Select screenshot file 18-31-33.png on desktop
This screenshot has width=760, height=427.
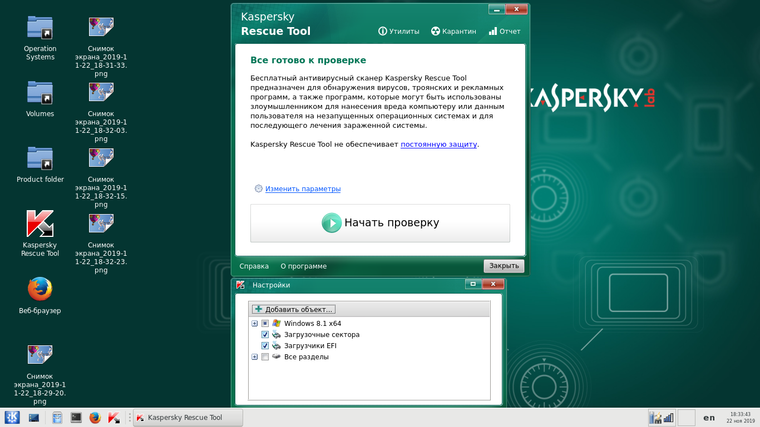click(x=101, y=47)
